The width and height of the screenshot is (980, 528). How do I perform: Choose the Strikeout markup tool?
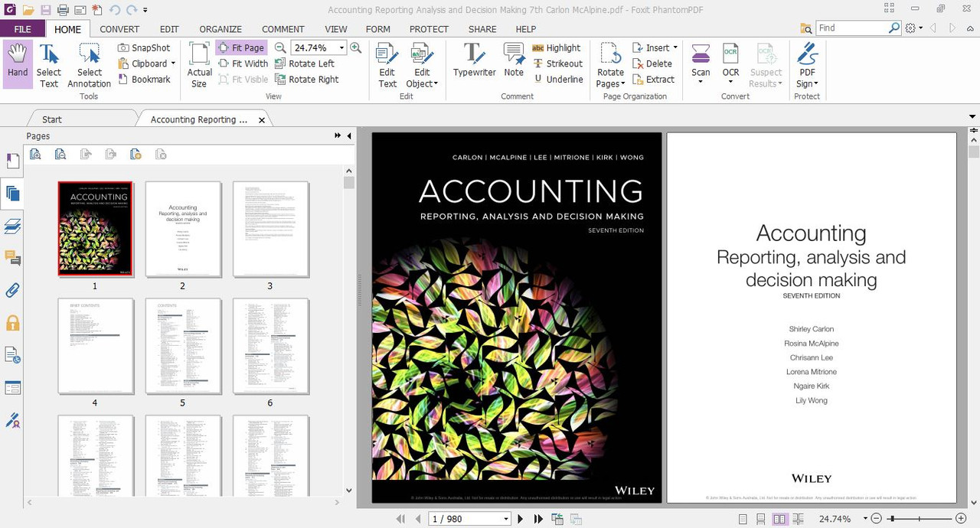point(557,64)
